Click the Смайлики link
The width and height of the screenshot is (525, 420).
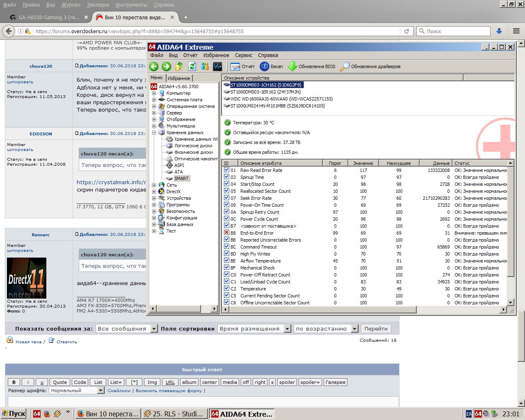pyautogui.click(x=119, y=390)
